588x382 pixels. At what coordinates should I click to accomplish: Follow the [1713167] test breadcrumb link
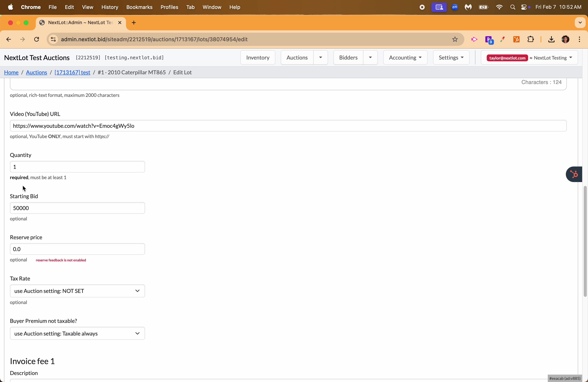(72, 72)
